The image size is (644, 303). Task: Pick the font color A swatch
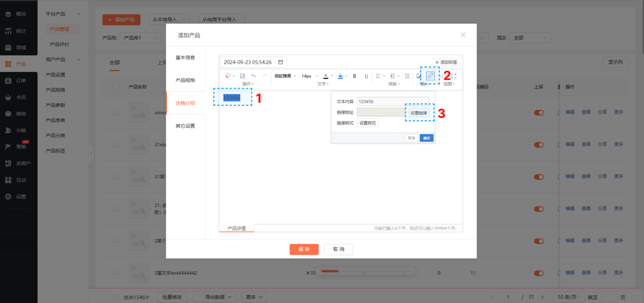pos(326,76)
